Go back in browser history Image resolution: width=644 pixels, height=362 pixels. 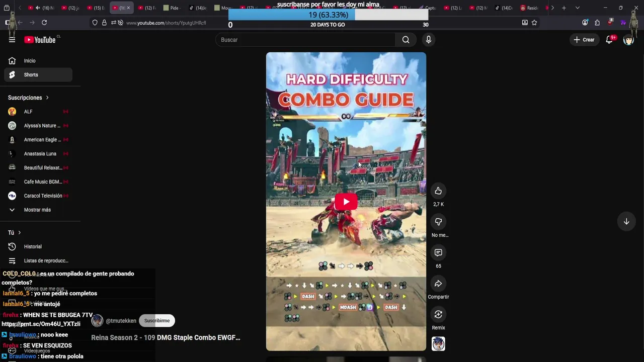[x=20, y=23]
